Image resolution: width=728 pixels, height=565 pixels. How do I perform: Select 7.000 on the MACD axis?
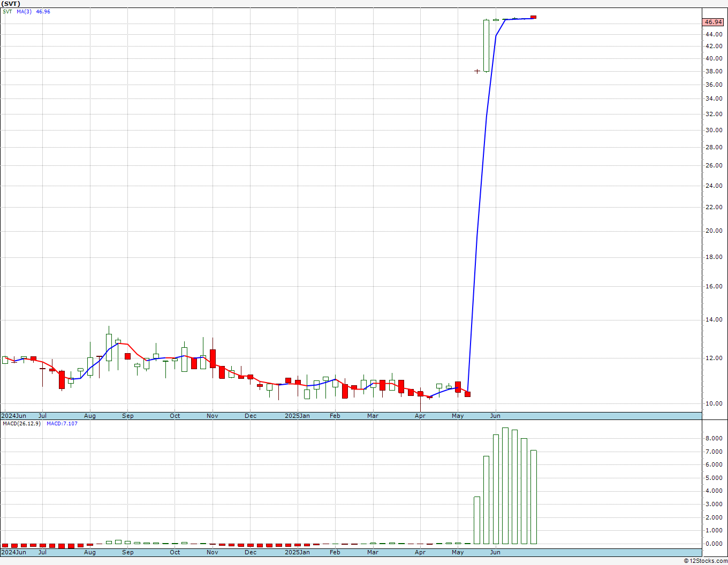tap(714, 452)
